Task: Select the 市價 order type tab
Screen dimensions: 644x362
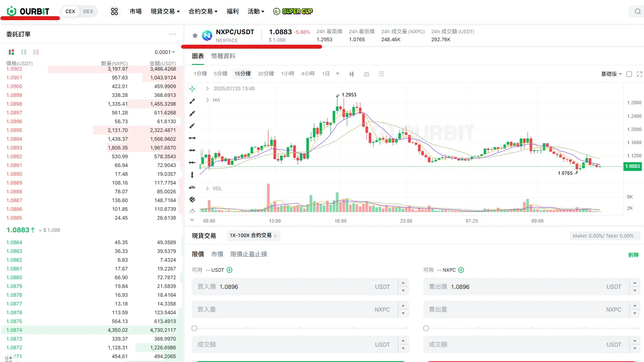Action: tap(217, 254)
